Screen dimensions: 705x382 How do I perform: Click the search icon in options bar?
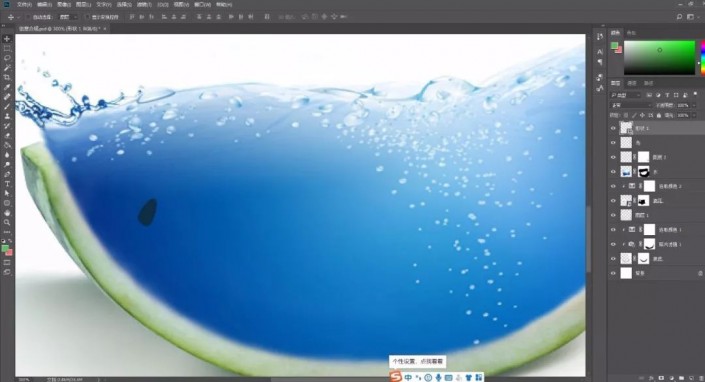679,17
